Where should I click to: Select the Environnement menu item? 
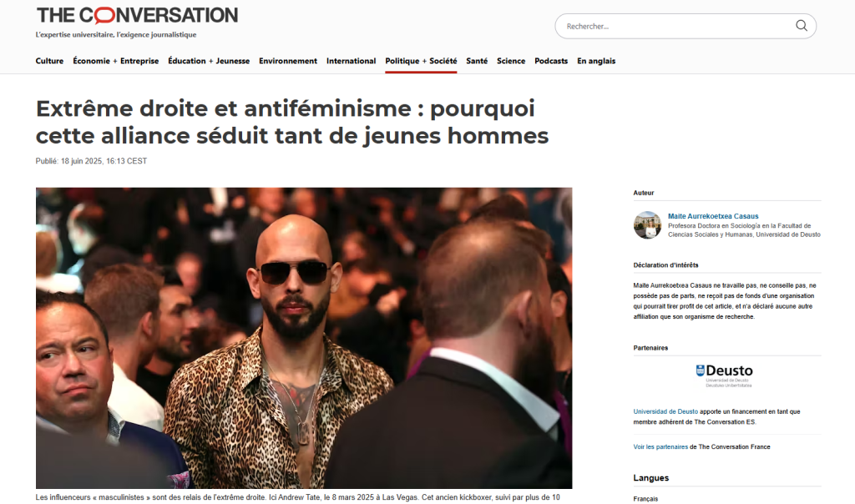pos(288,61)
